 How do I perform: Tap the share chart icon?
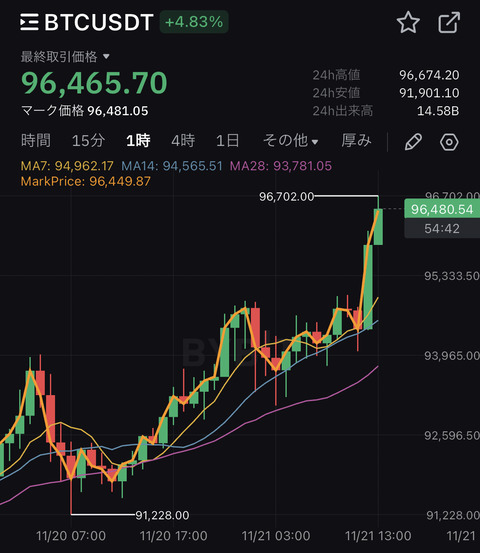(x=449, y=22)
